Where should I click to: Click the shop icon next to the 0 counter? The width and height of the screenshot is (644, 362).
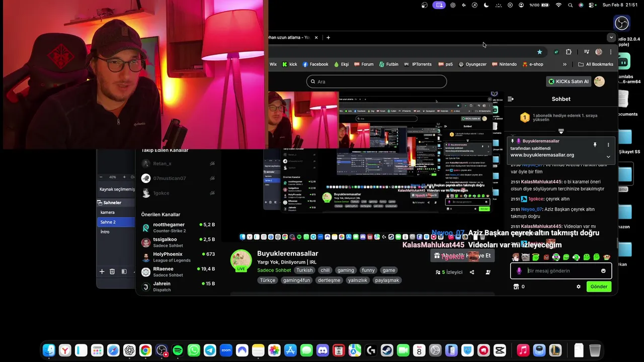click(516, 287)
